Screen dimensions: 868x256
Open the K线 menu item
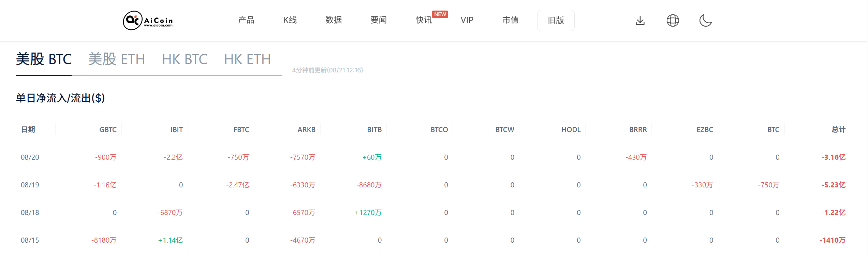click(290, 20)
